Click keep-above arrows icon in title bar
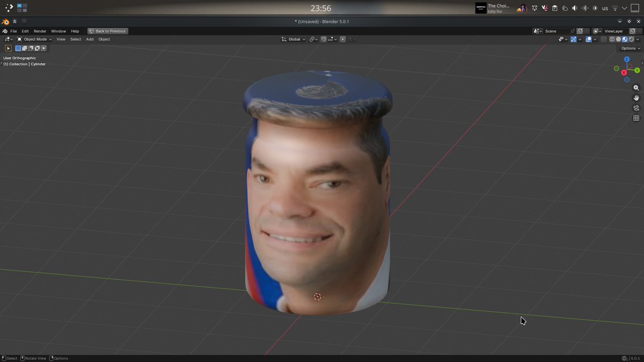This screenshot has width=644, height=362. click(x=14, y=21)
